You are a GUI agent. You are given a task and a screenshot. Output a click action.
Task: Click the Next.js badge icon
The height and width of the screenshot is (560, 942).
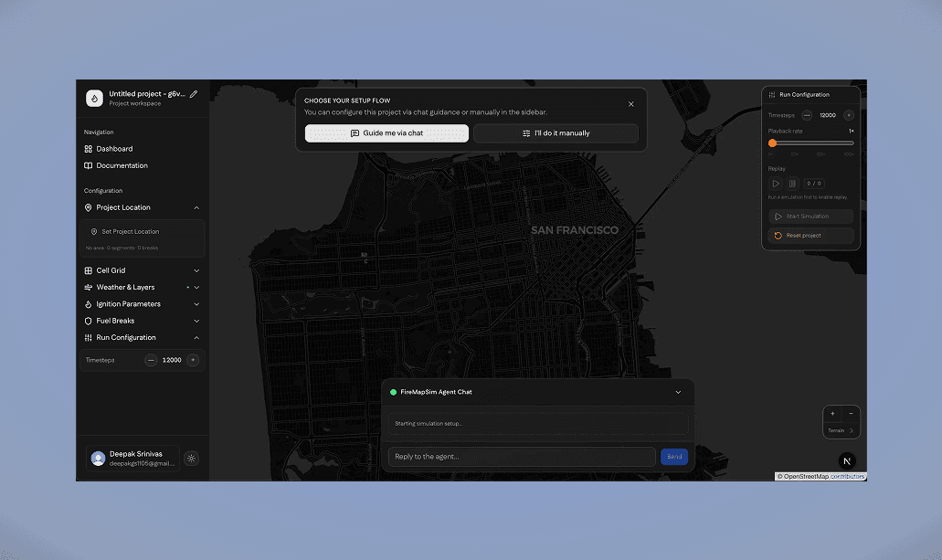pos(848,460)
